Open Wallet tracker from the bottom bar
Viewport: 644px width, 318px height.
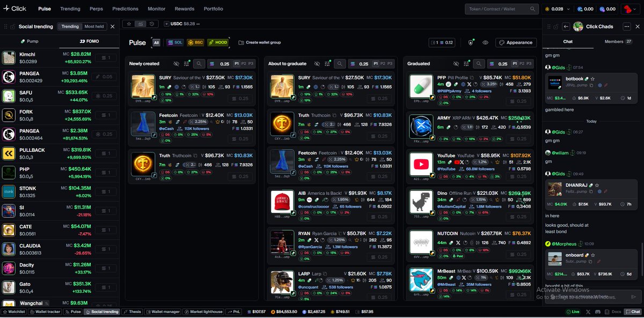pyautogui.click(x=45, y=312)
